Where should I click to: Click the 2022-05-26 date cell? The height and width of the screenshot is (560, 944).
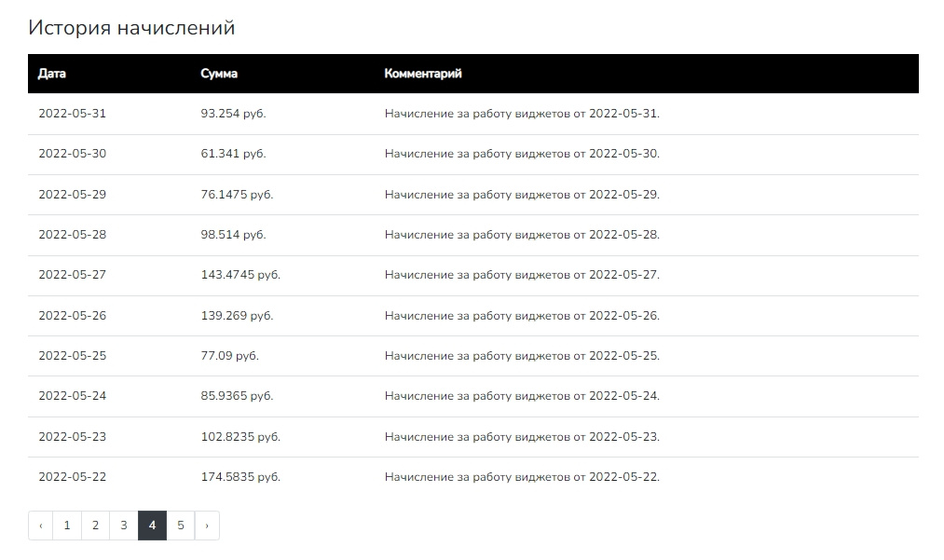pyautogui.click(x=73, y=316)
